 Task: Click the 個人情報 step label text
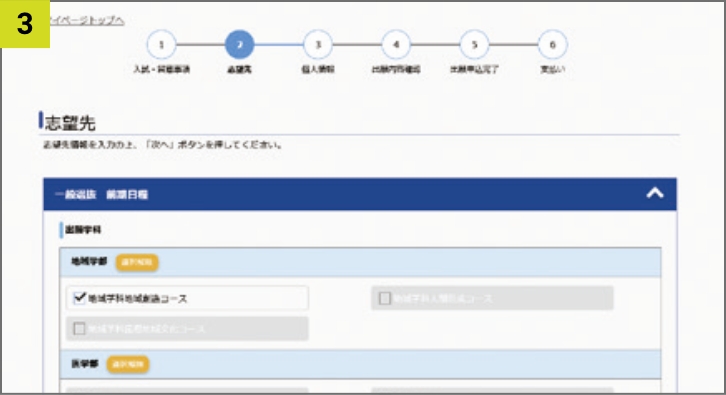(318, 69)
